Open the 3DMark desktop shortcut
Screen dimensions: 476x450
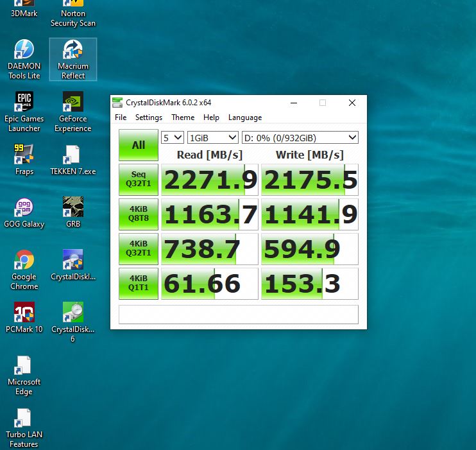(x=24, y=9)
